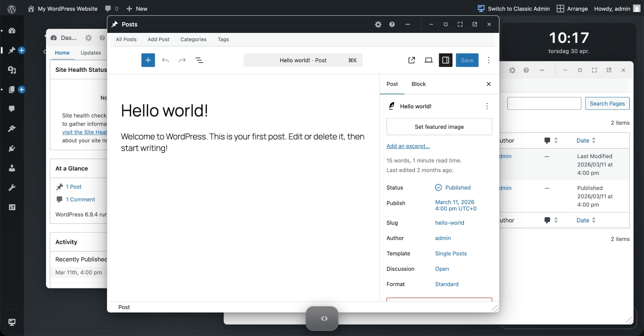Click the Hello world! post title

click(x=164, y=110)
